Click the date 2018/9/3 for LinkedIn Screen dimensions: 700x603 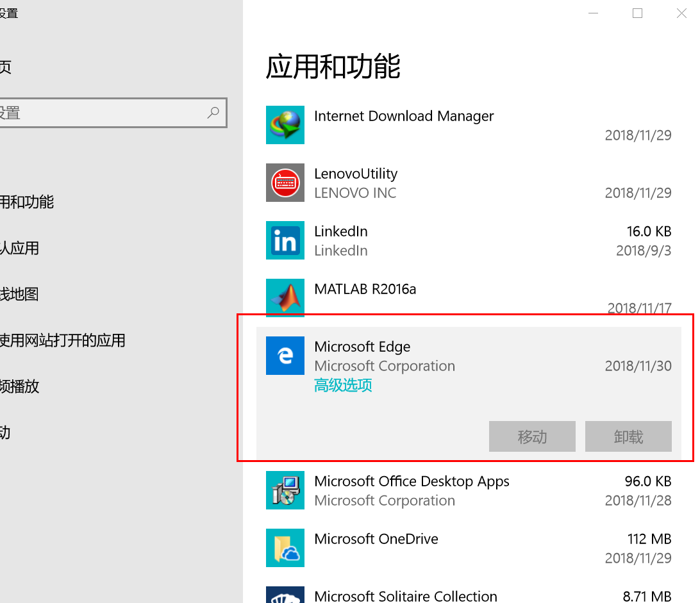[x=644, y=251]
